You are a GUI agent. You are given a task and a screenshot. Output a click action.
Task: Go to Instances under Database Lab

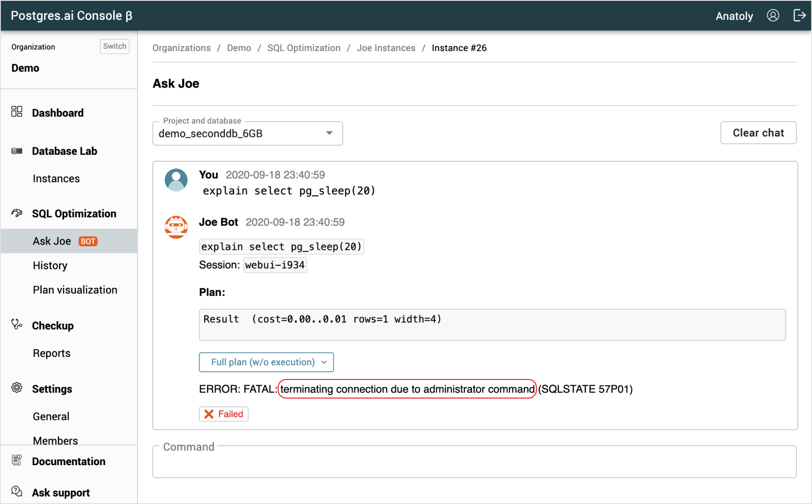(x=56, y=179)
